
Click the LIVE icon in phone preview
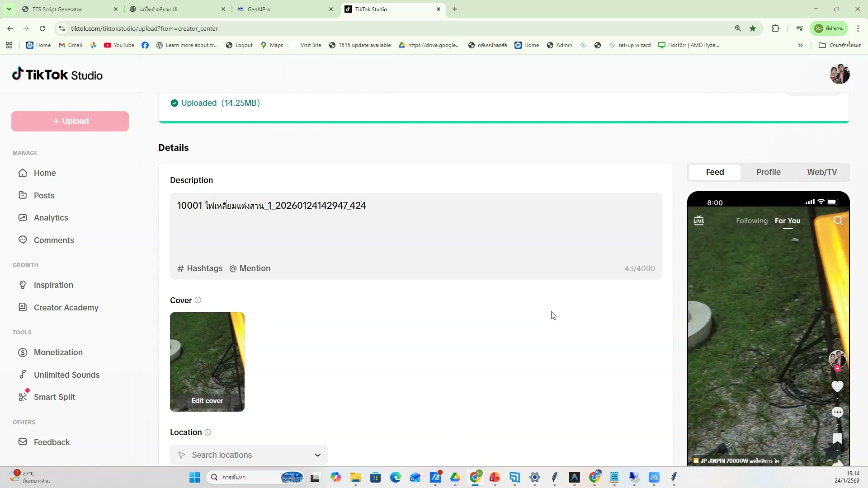point(699,221)
